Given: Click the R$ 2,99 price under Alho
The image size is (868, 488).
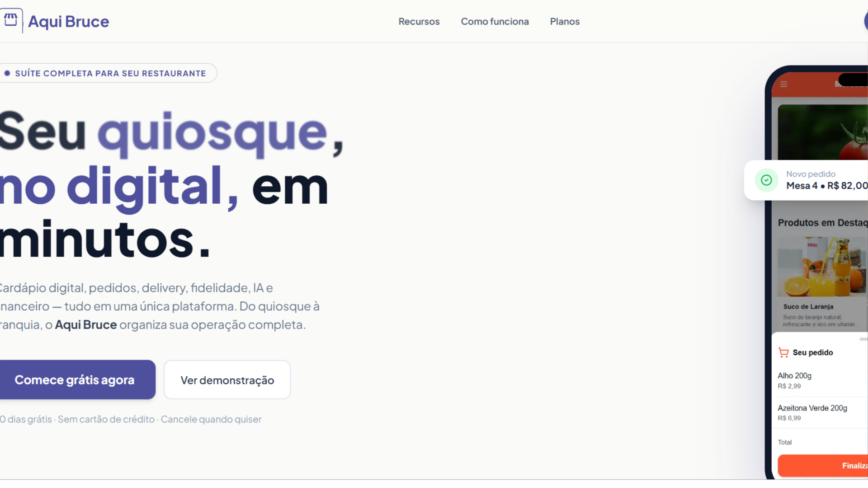Looking at the screenshot, I should [789, 386].
